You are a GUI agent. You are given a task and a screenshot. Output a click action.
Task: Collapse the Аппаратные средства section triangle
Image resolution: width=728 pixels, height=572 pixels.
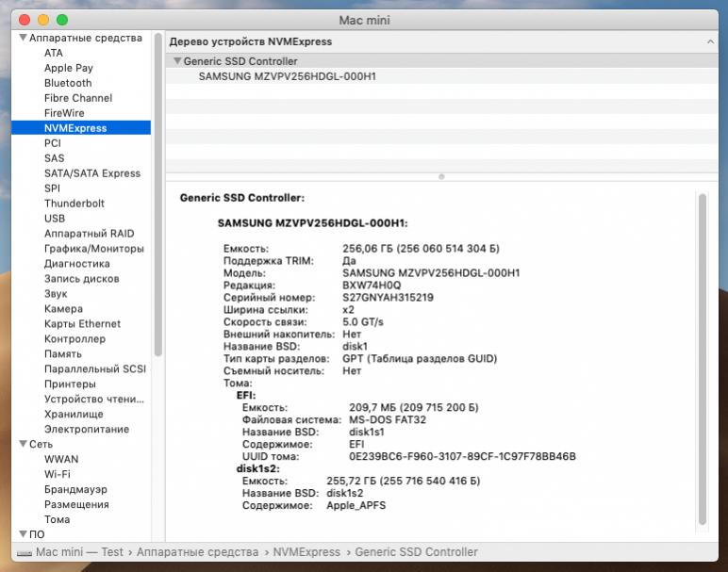coord(23,38)
